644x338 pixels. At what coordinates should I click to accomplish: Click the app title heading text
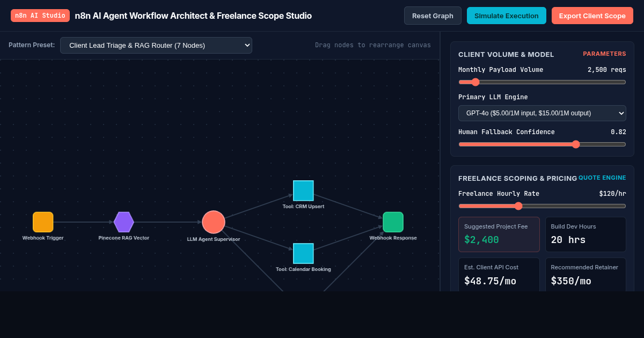click(193, 16)
